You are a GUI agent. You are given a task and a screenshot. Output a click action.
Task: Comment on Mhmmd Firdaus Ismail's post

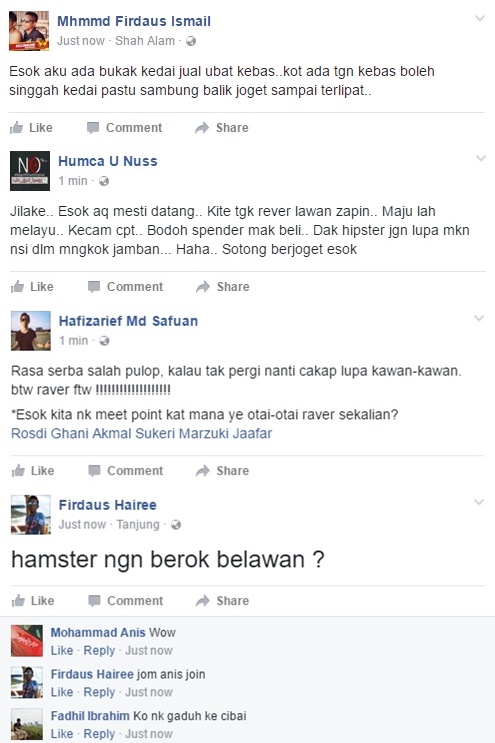[125, 127]
